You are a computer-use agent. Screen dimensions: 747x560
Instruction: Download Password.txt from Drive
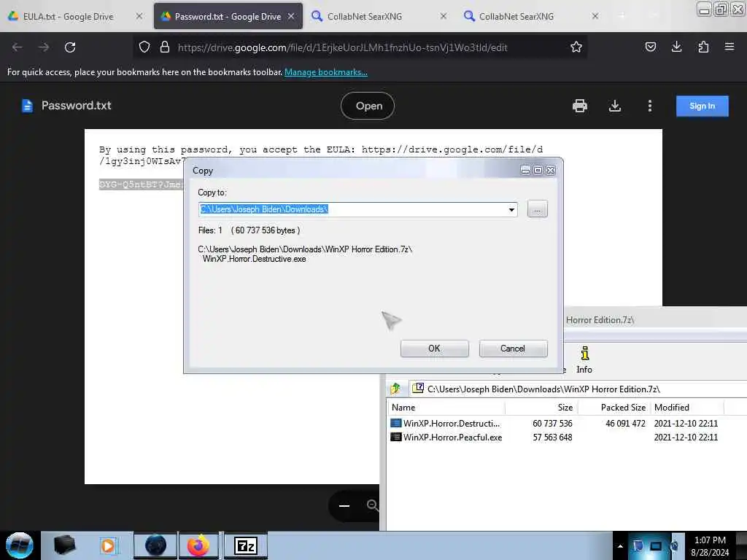[x=615, y=106]
